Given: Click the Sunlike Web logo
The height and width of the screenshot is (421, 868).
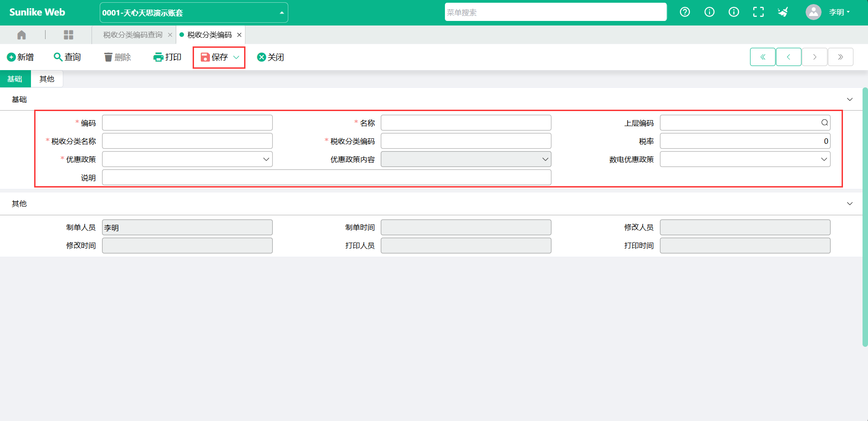Looking at the screenshot, I should point(37,12).
